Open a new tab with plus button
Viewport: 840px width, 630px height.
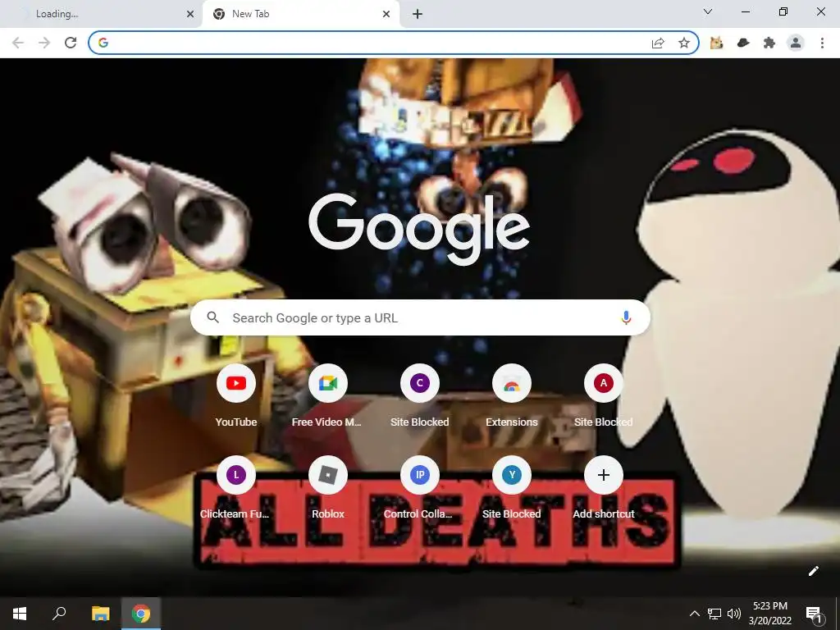pyautogui.click(x=418, y=14)
